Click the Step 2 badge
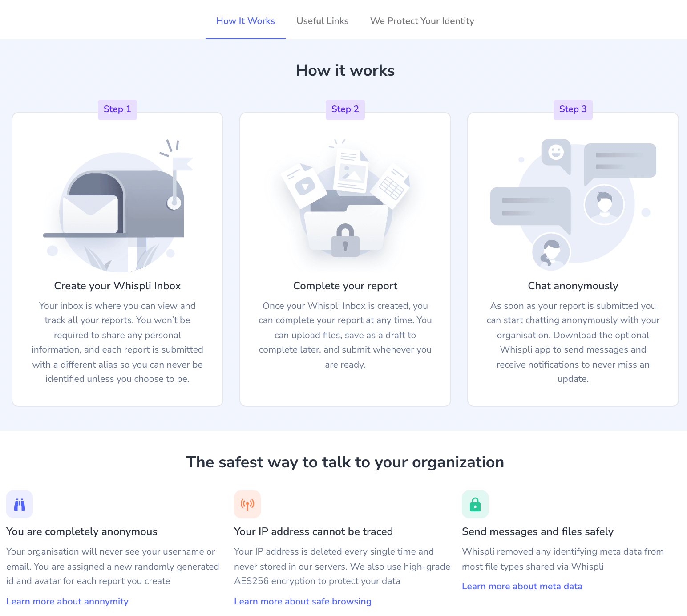 (345, 109)
